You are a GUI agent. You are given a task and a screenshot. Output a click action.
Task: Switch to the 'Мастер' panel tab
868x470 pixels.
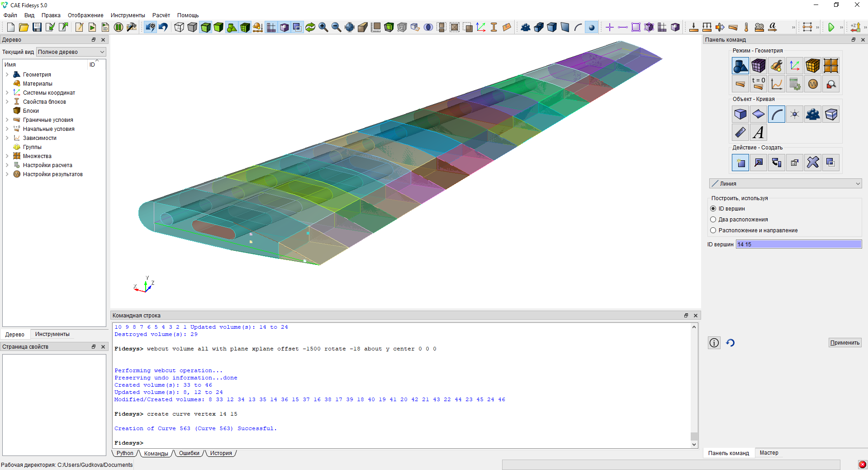tap(769, 453)
